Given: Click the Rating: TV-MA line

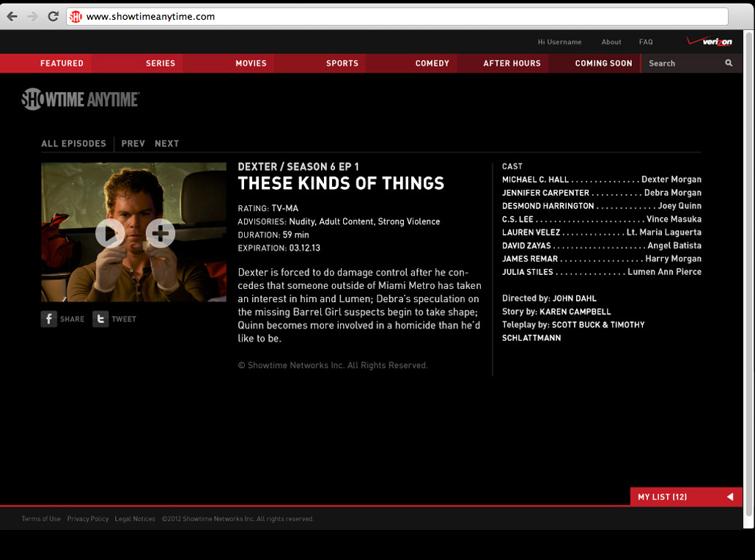Looking at the screenshot, I should 268,208.
